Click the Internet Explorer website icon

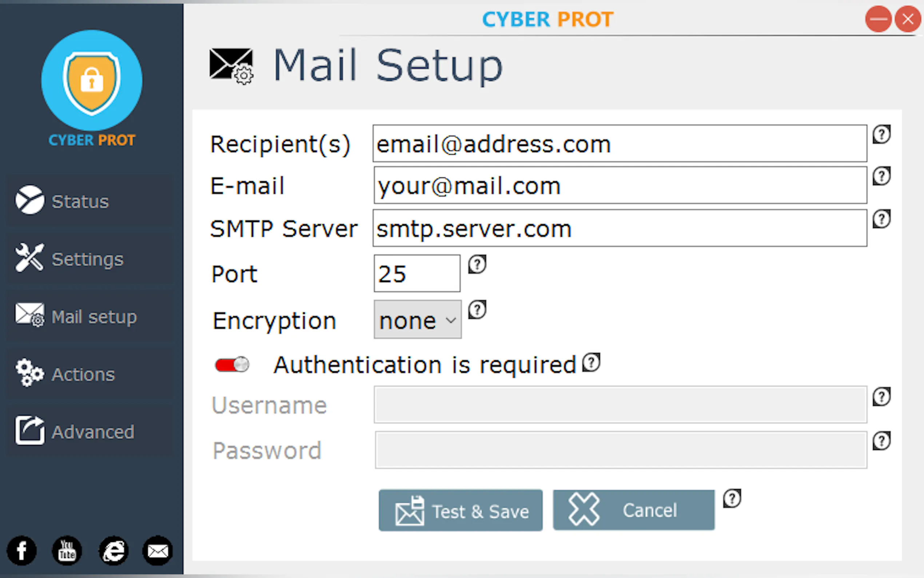[113, 550]
